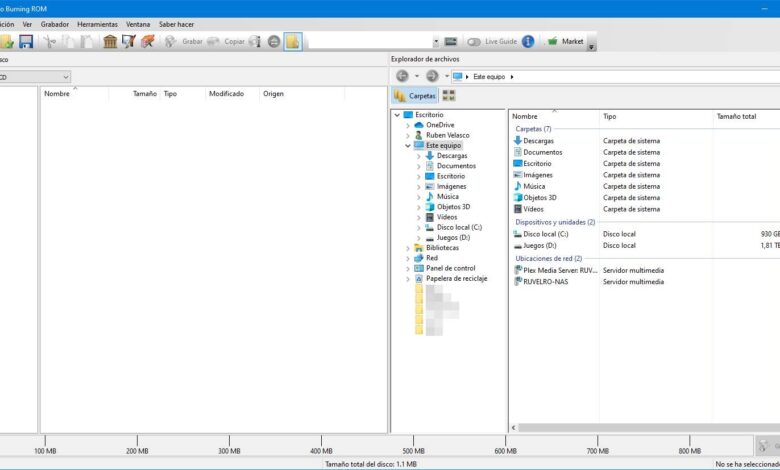Open the blue information icon
Screen dimensions: 780x470
coord(528,42)
